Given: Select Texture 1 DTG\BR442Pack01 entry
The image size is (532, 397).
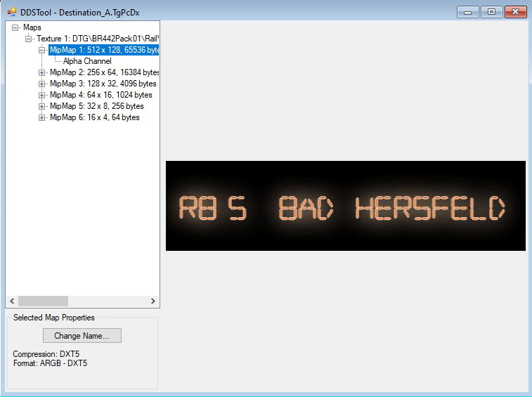Looking at the screenshot, I should pyautogui.click(x=98, y=39).
